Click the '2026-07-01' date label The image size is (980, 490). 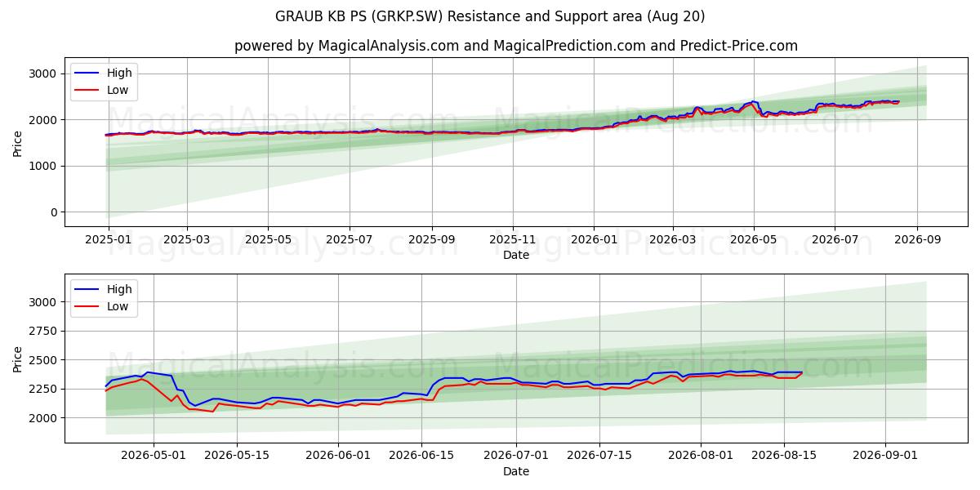pyautogui.click(x=516, y=456)
